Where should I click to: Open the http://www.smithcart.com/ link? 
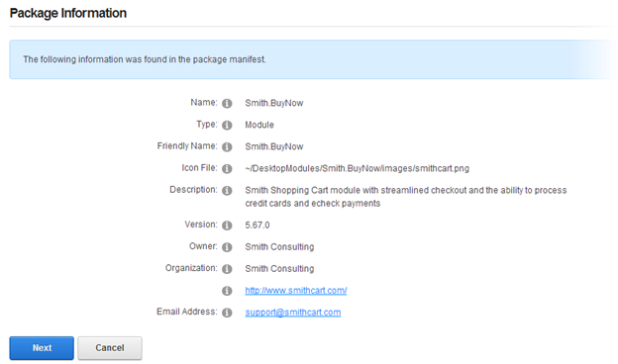296,291
